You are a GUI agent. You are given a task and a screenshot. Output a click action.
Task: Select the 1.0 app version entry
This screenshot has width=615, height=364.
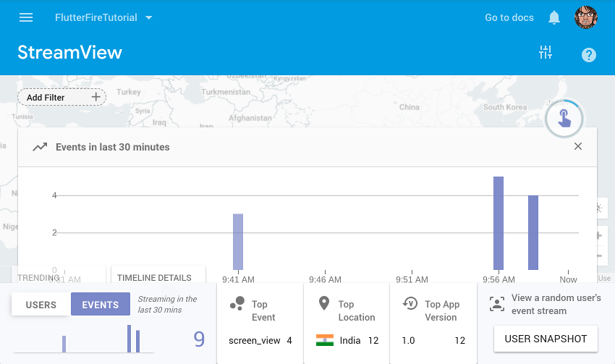[x=433, y=340]
